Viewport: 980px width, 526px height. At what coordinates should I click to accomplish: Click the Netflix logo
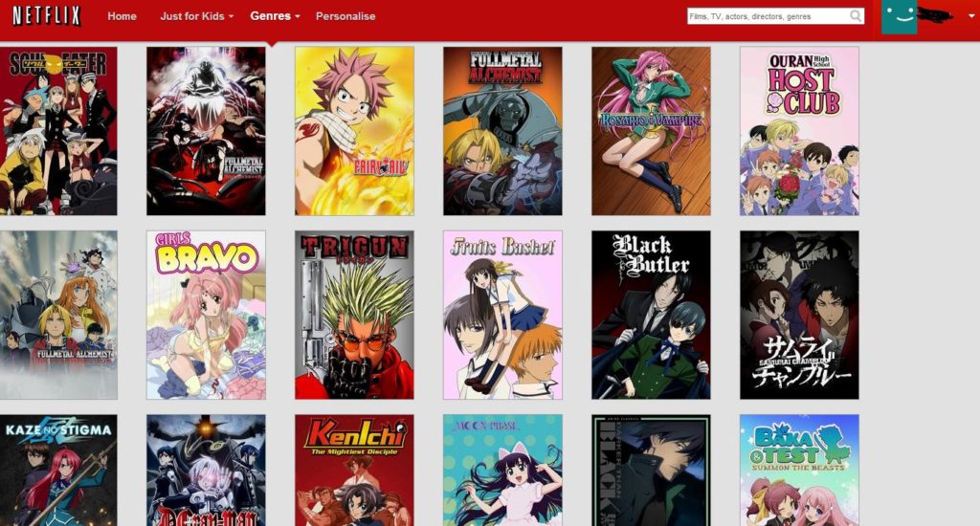click(x=47, y=15)
